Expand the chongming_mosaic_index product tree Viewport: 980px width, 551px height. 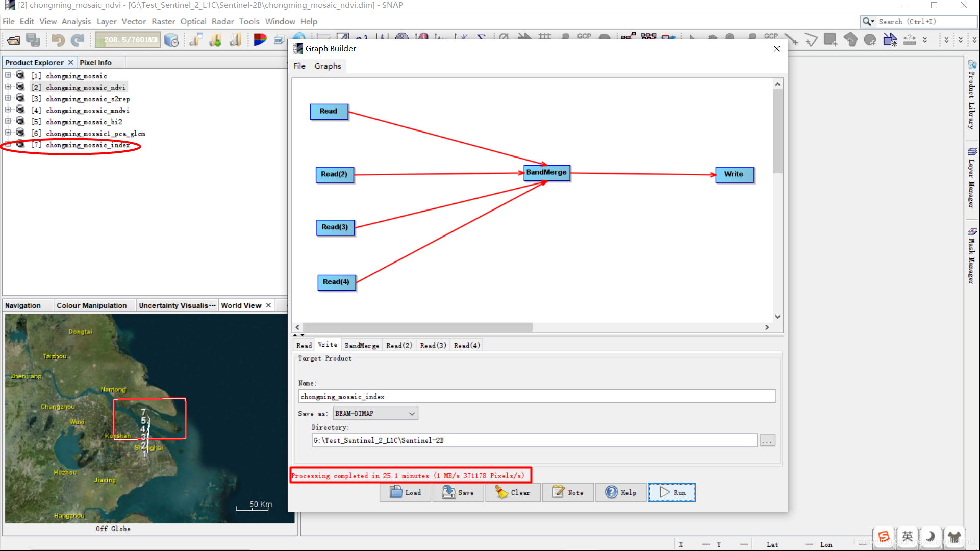[9, 145]
